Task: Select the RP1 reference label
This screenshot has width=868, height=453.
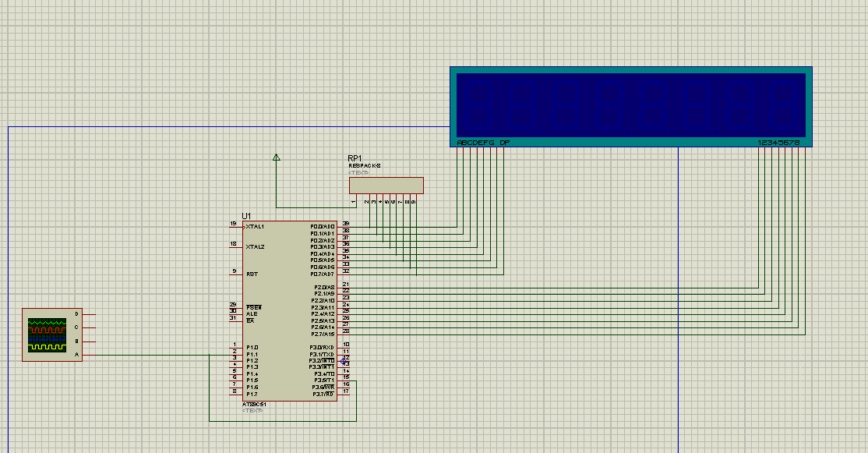Action: [x=355, y=158]
